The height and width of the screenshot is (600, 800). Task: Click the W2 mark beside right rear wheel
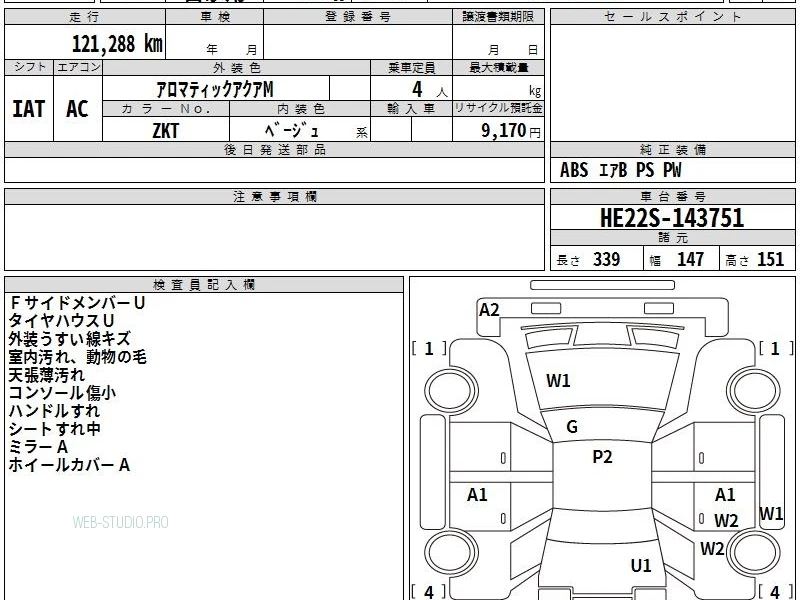tap(712, 548)
